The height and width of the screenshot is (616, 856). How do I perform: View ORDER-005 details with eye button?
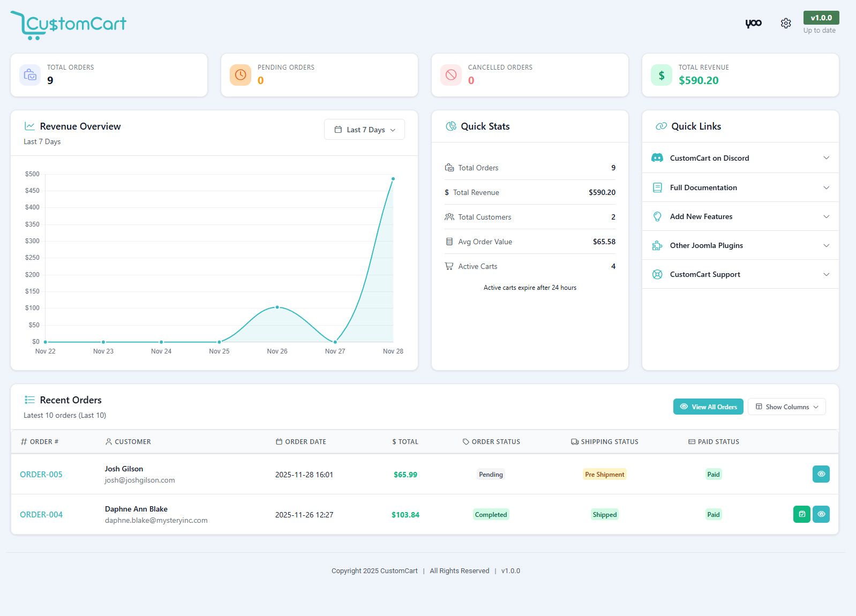[x=821, y=474]
